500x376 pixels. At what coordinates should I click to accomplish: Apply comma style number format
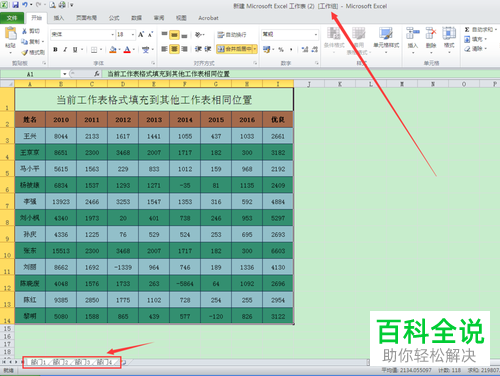point(291,50)
